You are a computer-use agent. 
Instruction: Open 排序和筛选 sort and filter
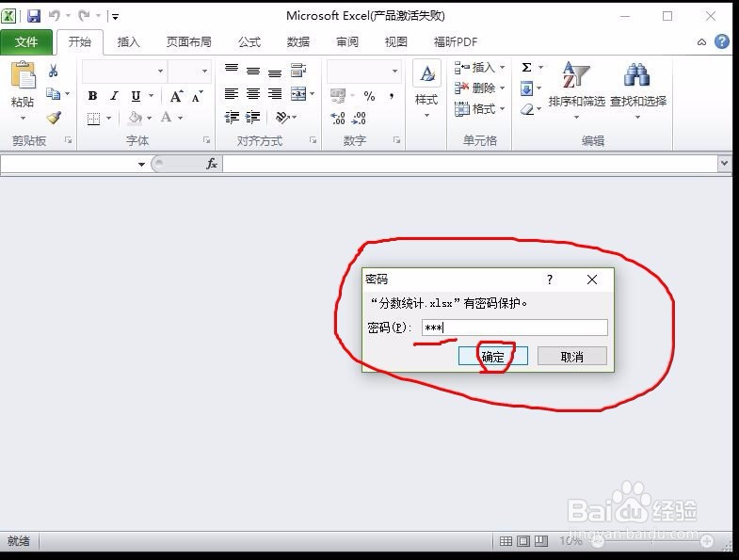(576, 89)
